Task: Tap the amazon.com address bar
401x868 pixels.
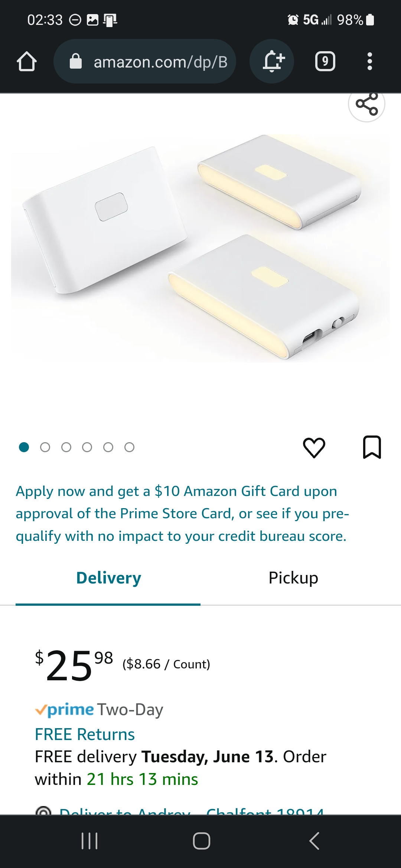Action: point(145,62)
